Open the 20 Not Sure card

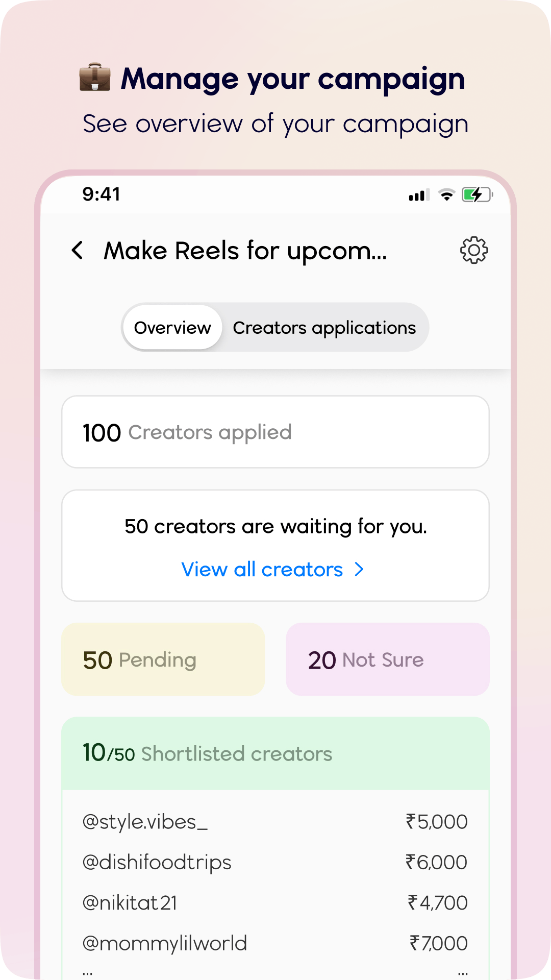click(x=388, y=659)
